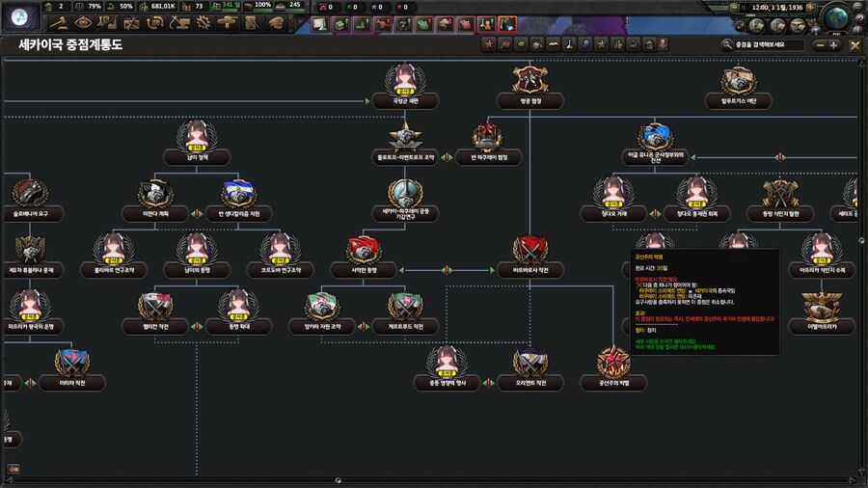This screenshot has height=488, width=868.
Task: Select the 발푸르기스 여단 focus icon
Action: 739,80
